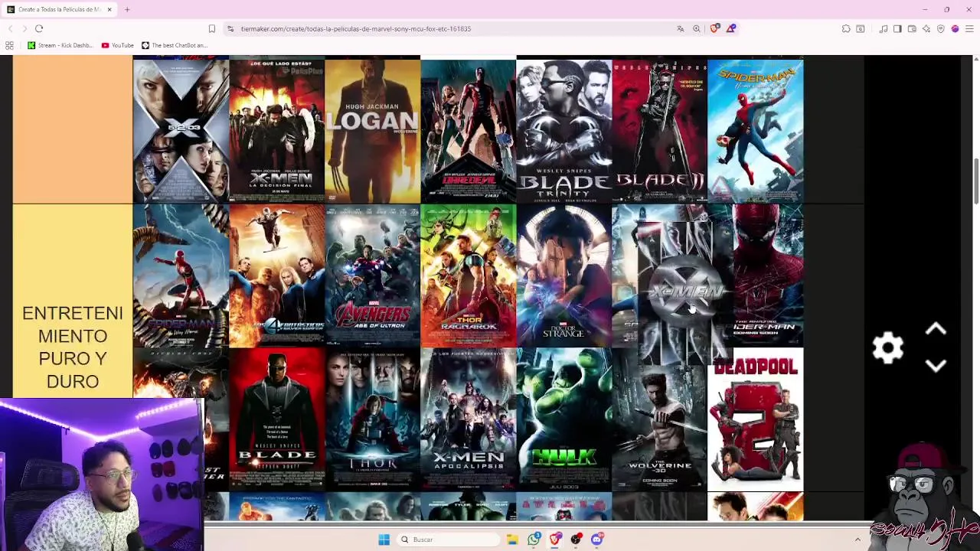Click the page vertical scrollbar thumb
Image resolution: width=980 pixels, height=551 pixels.
click(975, 182)
